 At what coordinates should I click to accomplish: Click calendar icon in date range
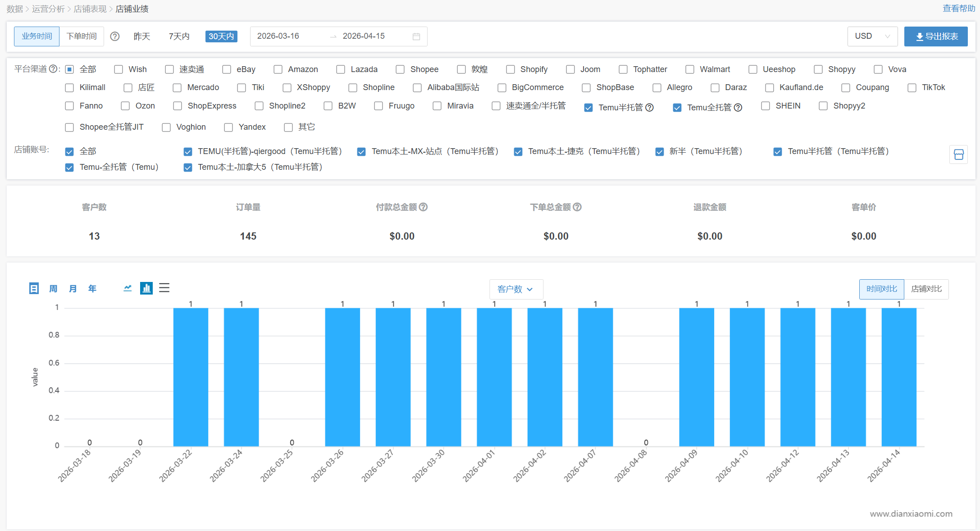pyautogui.click(x=416, y=36)
